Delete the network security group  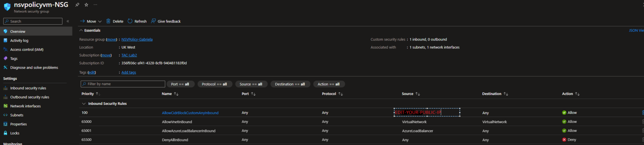[x=115, y=21]
